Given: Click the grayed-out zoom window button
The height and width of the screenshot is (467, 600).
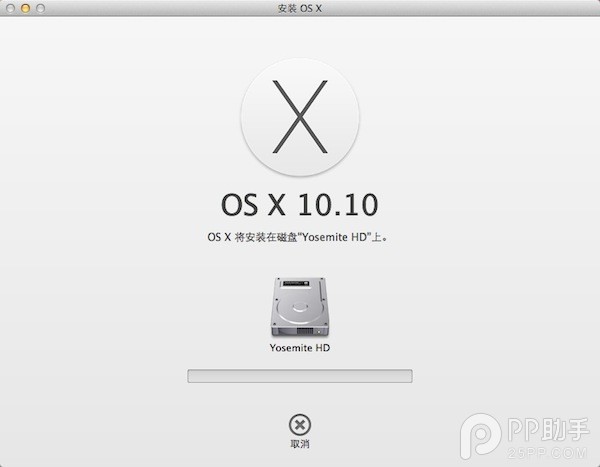Looking at the screenshot, I should [x=40, y=8].
